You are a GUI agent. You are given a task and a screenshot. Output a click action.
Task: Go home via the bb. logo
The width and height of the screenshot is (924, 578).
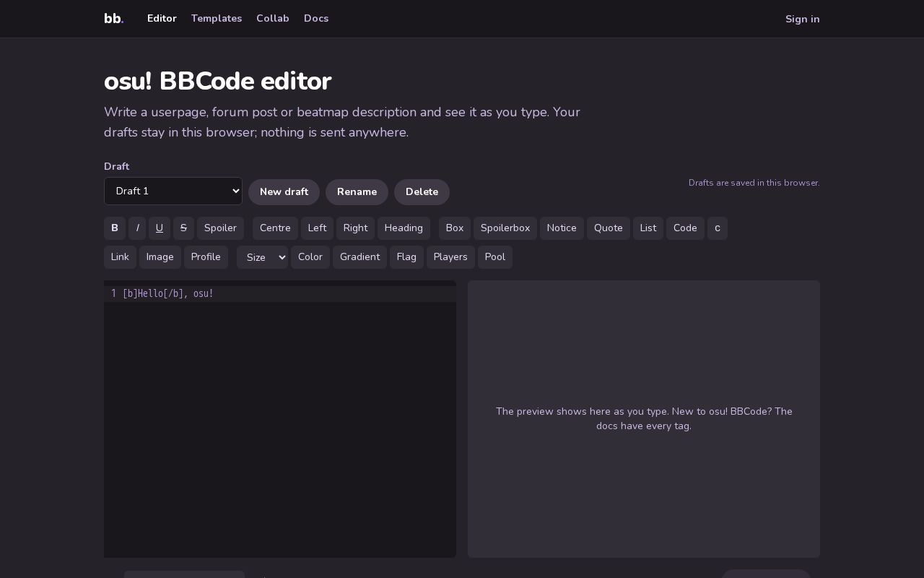(114, 19)
